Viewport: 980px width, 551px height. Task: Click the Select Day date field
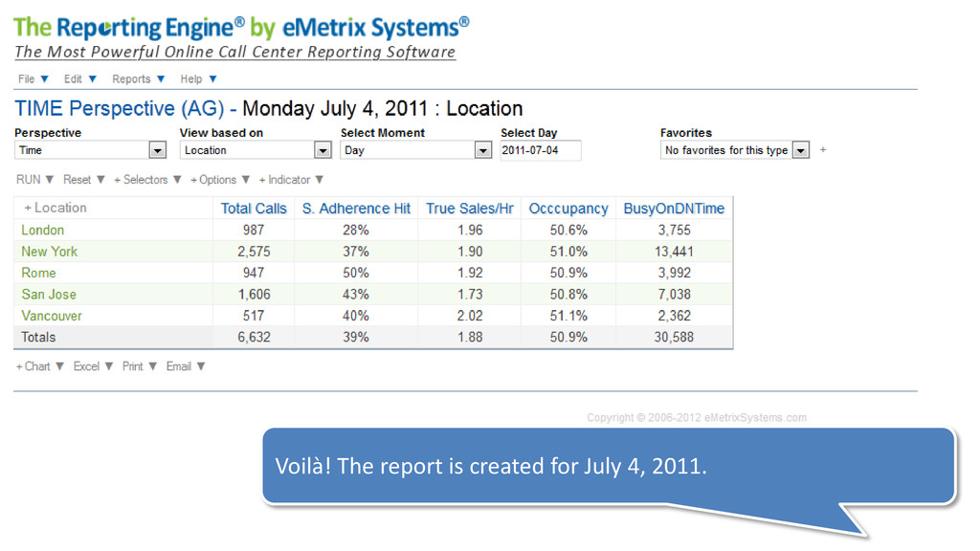point(541,150)
